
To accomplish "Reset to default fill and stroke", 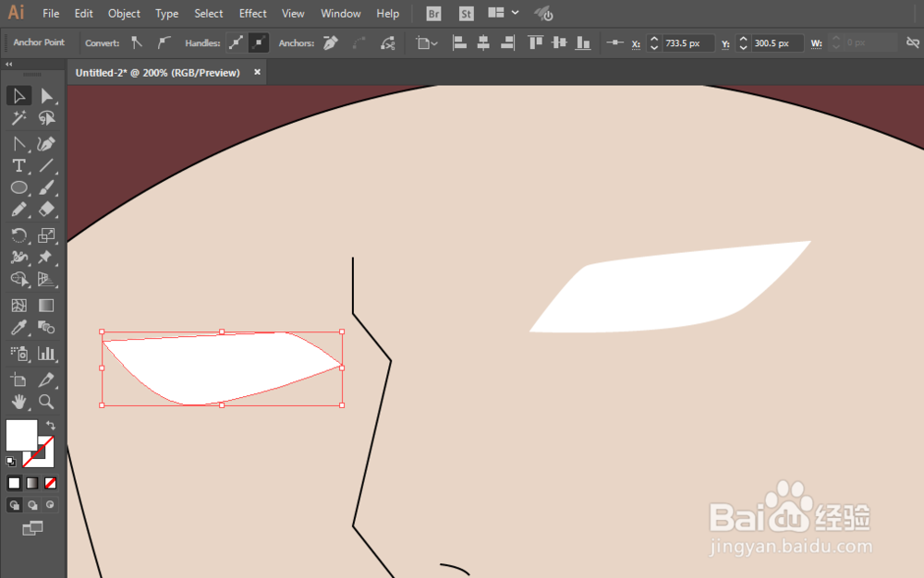I will click(x=10, y=462).
